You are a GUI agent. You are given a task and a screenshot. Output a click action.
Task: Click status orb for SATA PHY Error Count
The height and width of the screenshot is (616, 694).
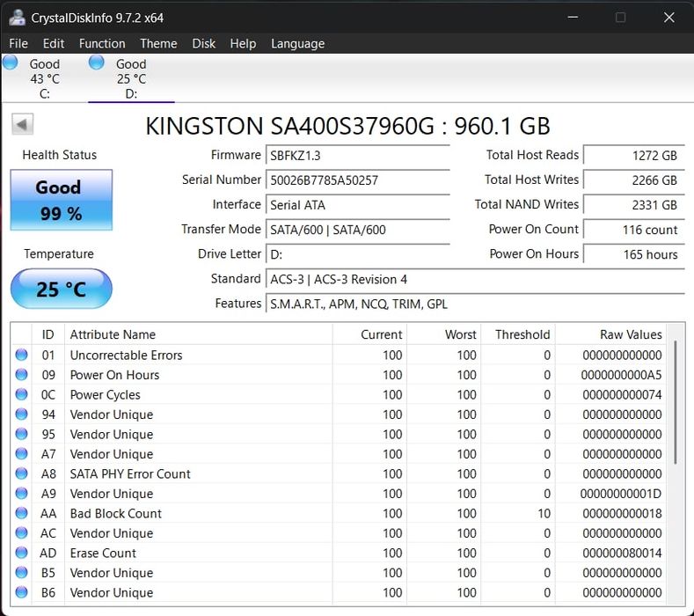pos(21,473)
